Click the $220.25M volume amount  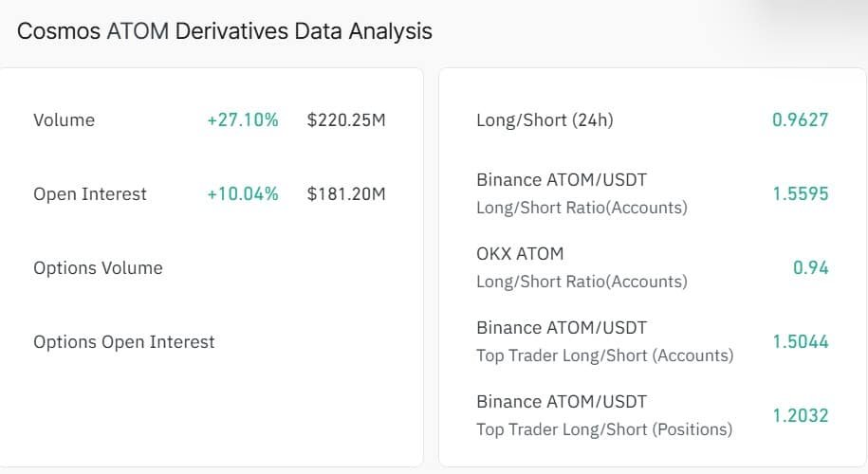(346, 120)
